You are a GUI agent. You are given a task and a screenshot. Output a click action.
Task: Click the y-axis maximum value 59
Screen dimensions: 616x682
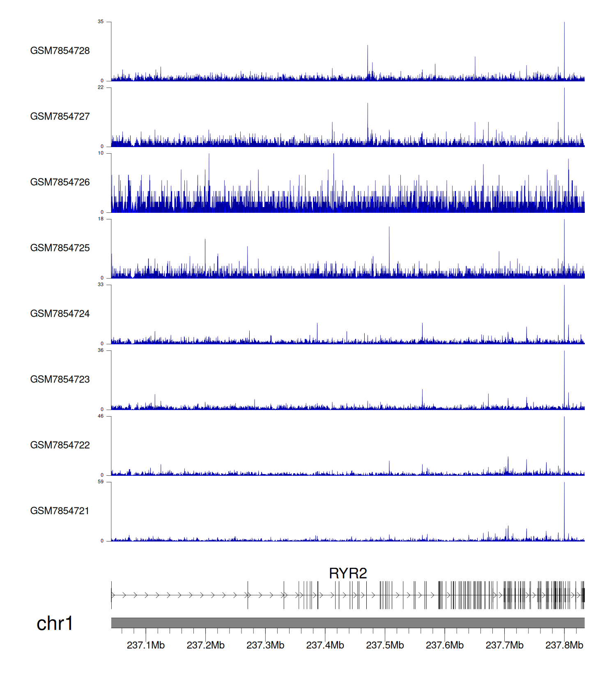(101, 482)
